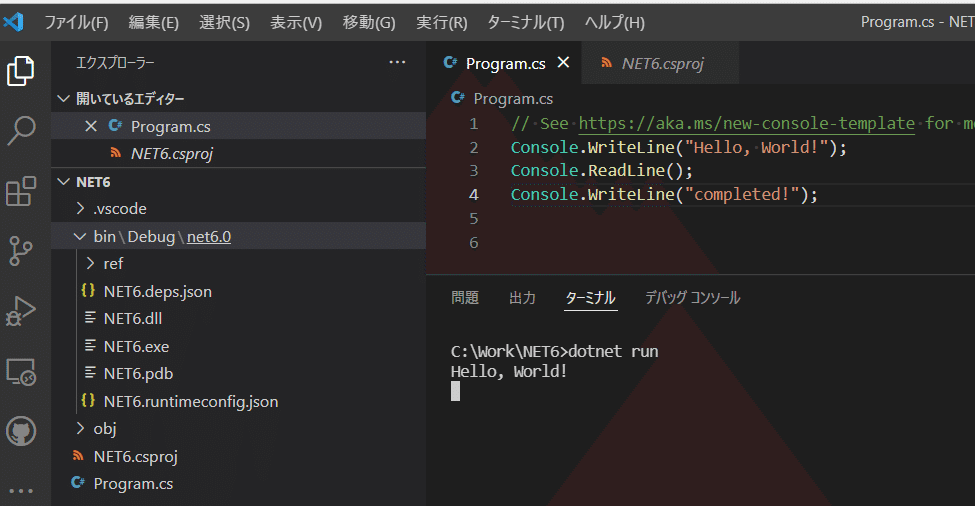The height and width of the screenshot is (506, 975).
Task: Open the 表示(V) menu
Action: (296, 22)
